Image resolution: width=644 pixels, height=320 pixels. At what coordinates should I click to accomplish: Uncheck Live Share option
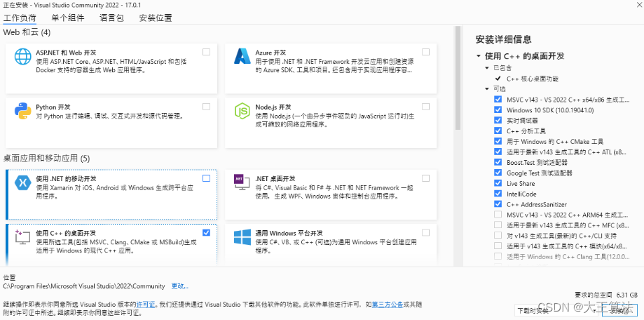tap(498, 183)
